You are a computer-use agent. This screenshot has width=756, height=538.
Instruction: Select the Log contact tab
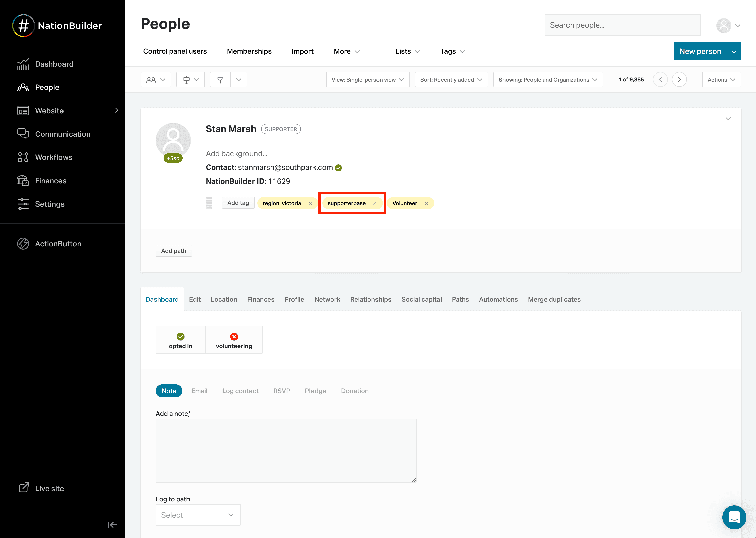point(240,391)
